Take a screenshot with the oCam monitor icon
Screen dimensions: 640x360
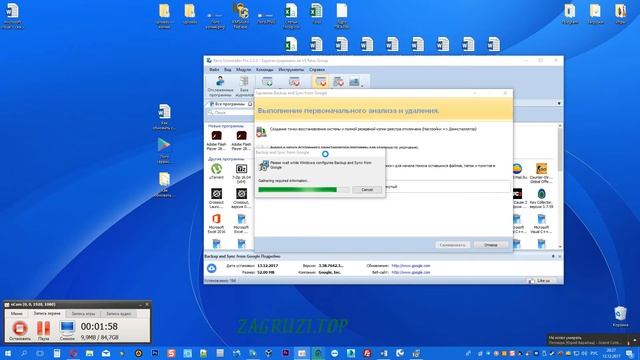(67, 329)
